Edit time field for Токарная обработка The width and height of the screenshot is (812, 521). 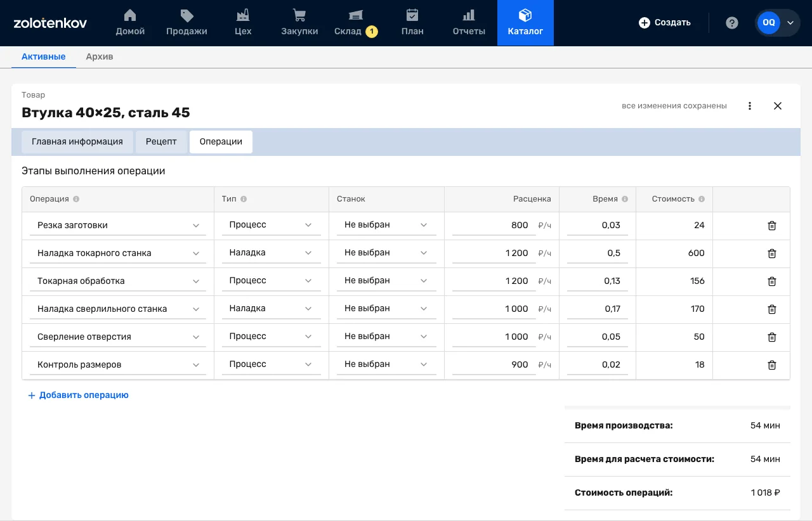[x=598, y=281]
